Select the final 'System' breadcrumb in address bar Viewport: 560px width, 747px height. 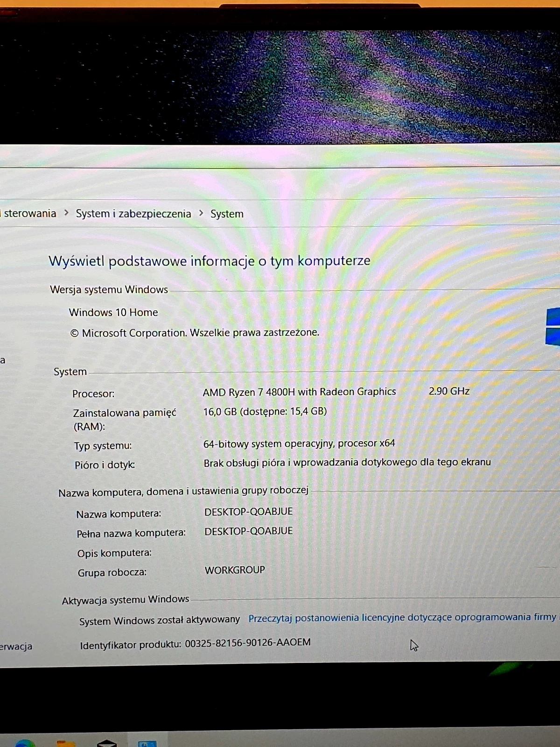[227, 214]
